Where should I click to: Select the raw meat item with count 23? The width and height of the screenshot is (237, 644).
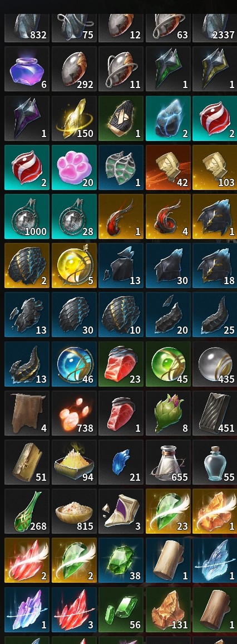pyautogui.click(x=121, y=364)
